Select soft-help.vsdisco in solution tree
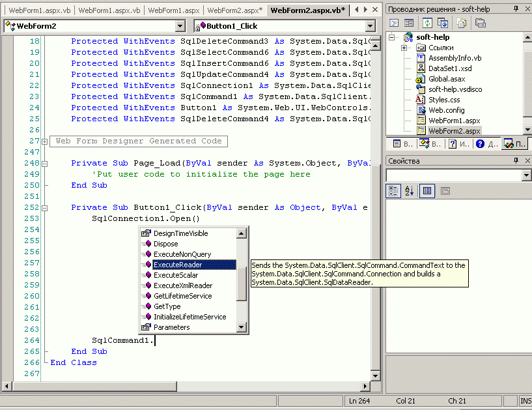The width and height of the screenshot is (532, 410). (x=455, y=89)
